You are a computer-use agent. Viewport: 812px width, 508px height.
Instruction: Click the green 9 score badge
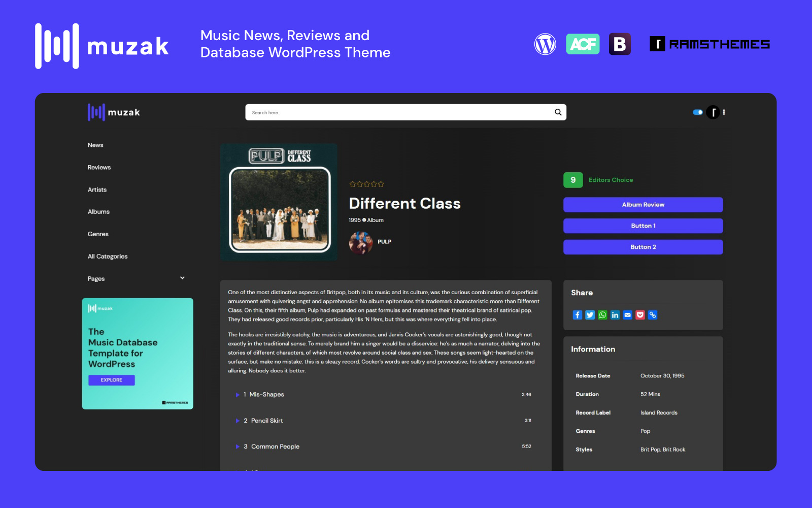coord(573,180)
